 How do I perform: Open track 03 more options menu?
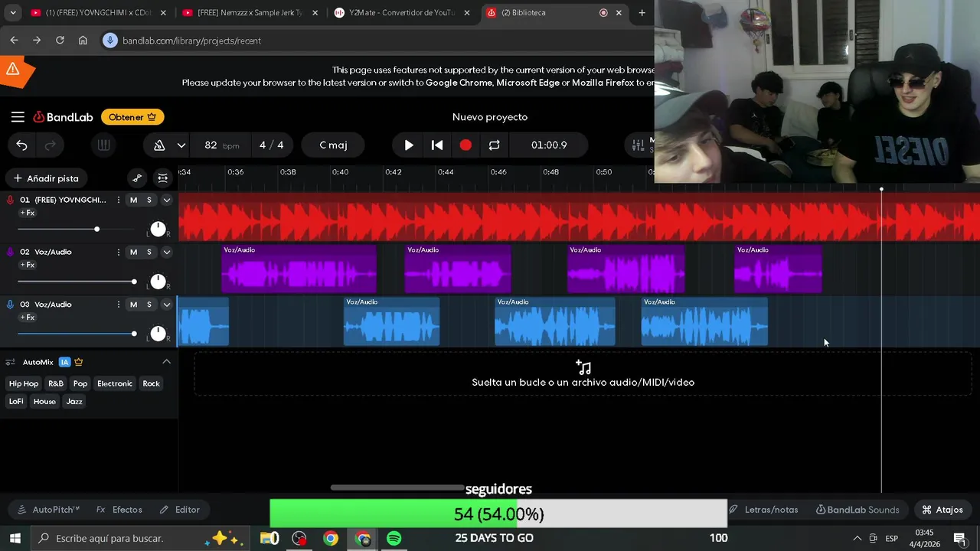coord(118,305)
